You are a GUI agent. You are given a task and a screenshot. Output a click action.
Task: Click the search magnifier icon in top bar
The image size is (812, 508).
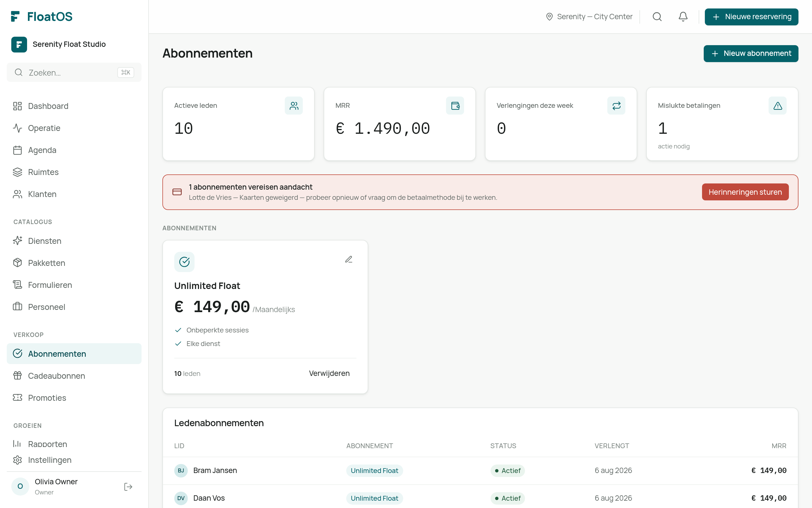pos(657,17)
